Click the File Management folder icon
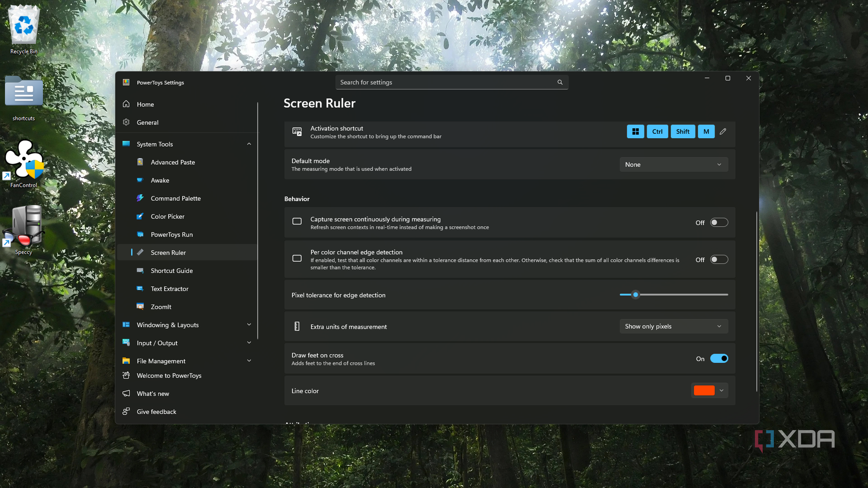This screenshot has width=868, height=488. pyautogui.click(x=126, y=361)
